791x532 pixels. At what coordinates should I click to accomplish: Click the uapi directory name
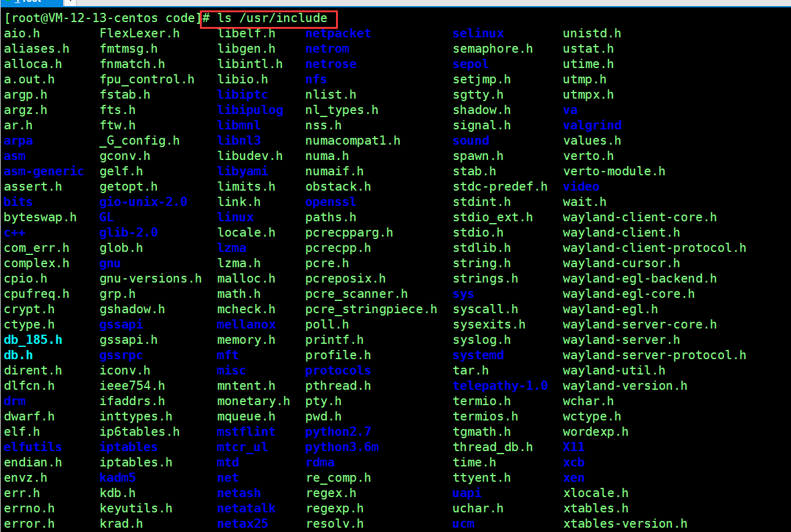[467, 493]
